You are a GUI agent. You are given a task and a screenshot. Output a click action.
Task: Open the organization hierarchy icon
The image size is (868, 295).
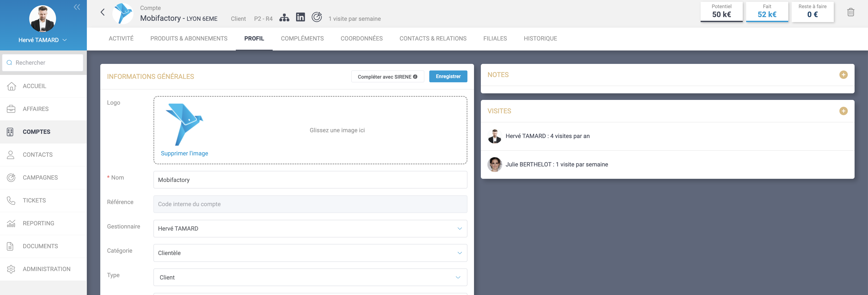coord(284,18)
